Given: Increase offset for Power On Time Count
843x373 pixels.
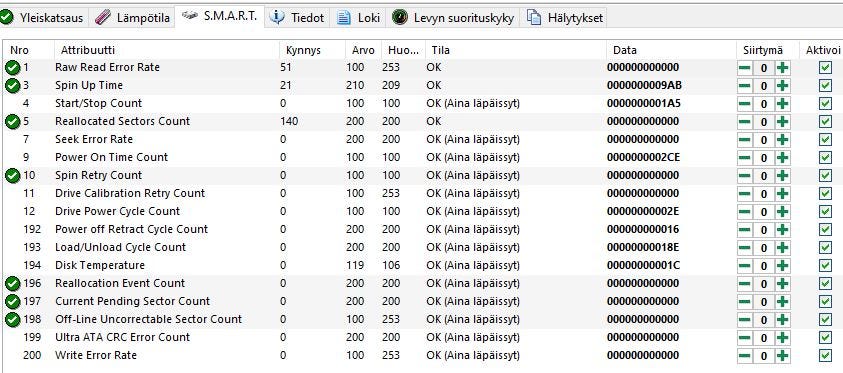Looking at the screenshot, I should click(783, 158).
